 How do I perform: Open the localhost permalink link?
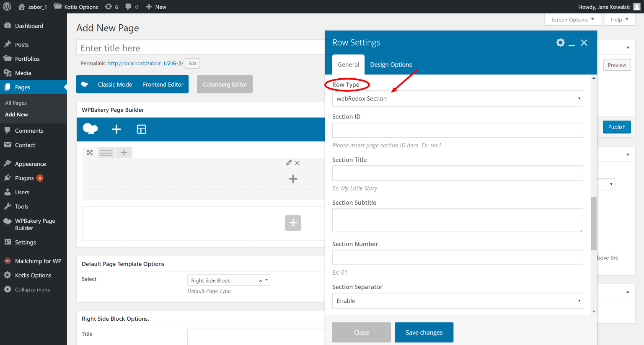point(145,64)
